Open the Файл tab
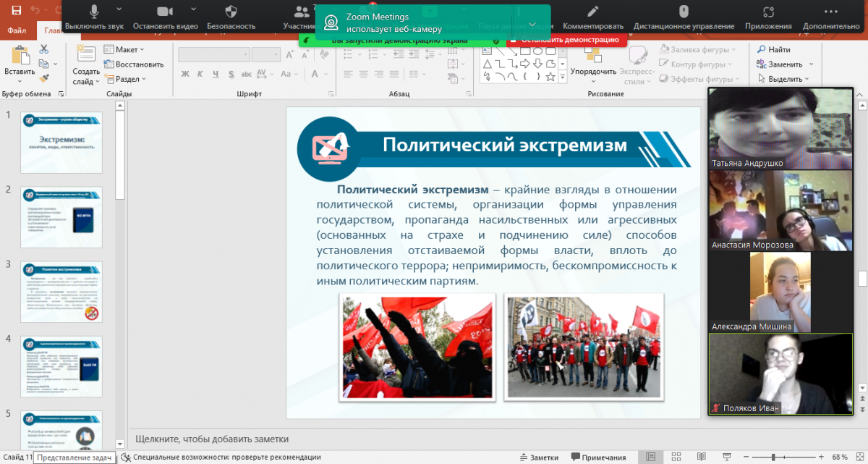The image size is (868, 464). pyautogui.click(x=17, y=30)
